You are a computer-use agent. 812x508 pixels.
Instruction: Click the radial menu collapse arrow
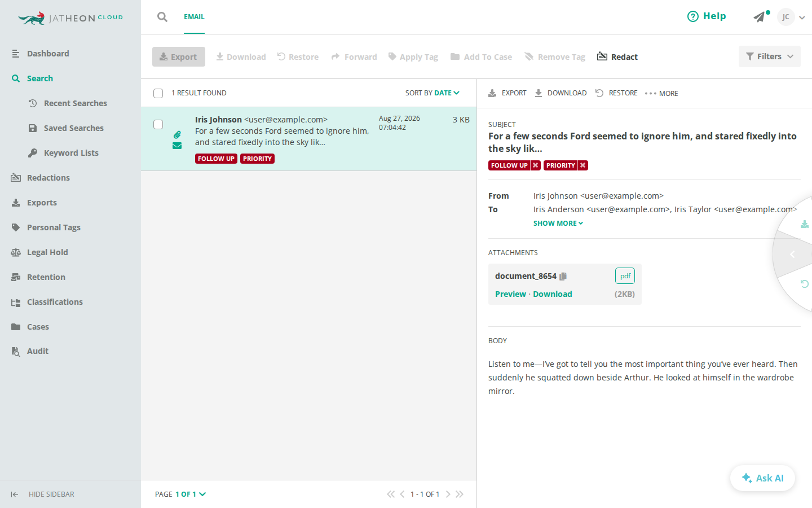pos(792,254)
